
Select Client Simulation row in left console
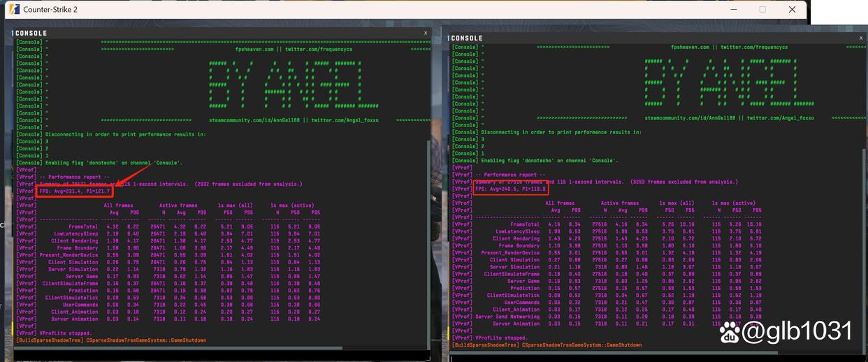coord(168,262)
